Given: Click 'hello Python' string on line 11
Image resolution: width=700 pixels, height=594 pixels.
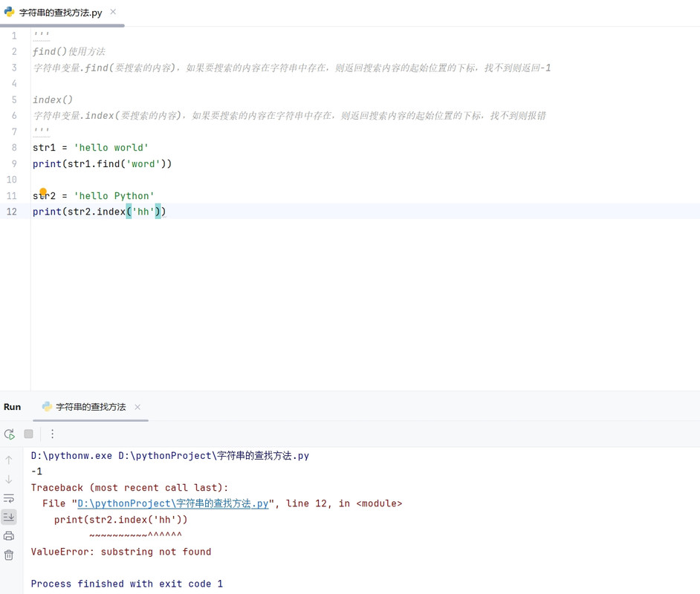Looking at the screenshot, I should pyautogui.click(x=114, y=196).
